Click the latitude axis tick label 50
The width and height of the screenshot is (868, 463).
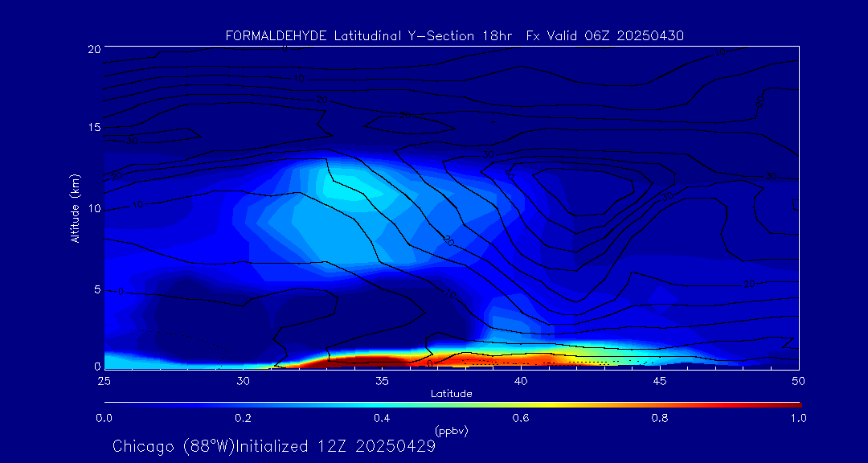click(798, 380)
